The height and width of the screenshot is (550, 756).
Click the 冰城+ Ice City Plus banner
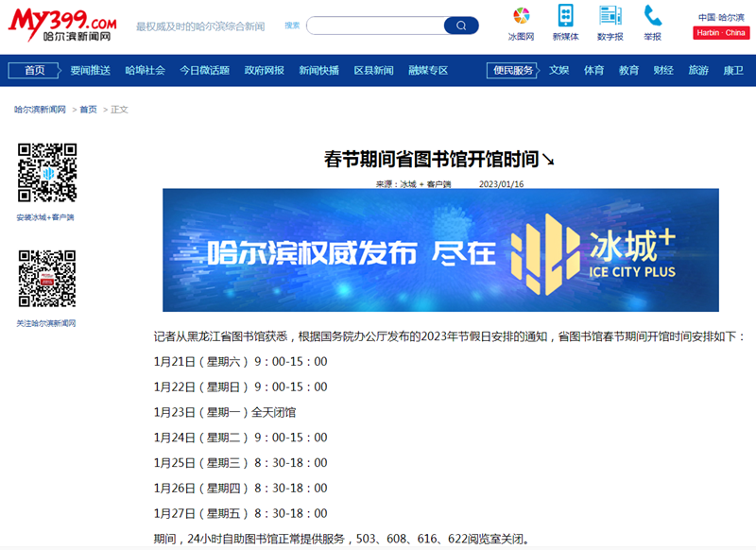[x=440, y=250]
